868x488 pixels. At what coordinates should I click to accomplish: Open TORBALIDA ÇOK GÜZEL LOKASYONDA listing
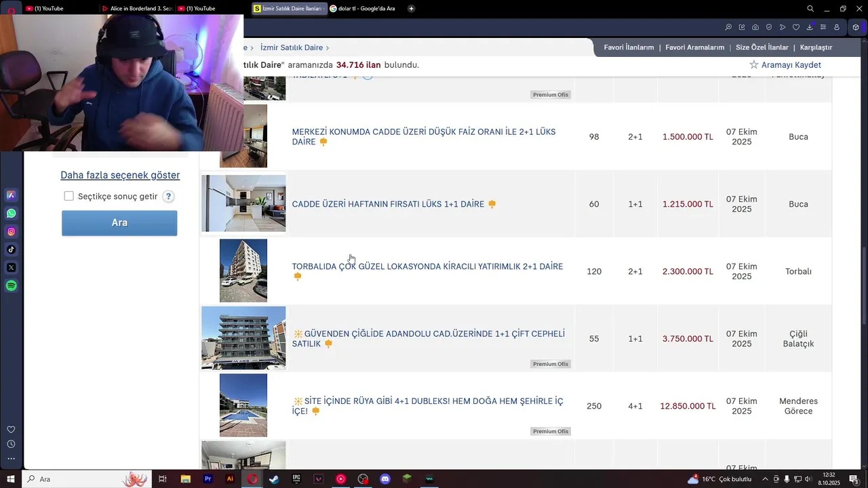pos(427,267)
